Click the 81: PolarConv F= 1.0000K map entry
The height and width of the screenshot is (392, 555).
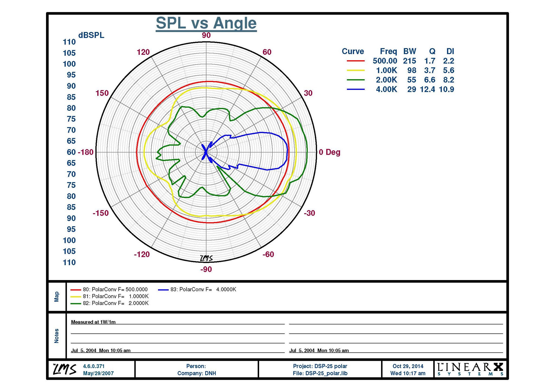pos(110,296)
